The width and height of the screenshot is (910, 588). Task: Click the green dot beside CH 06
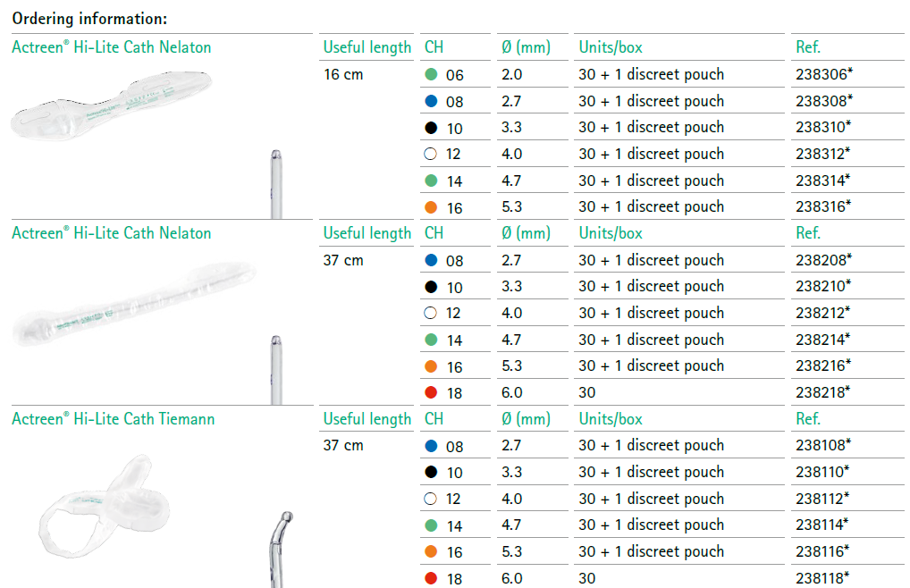coord(431,74)
